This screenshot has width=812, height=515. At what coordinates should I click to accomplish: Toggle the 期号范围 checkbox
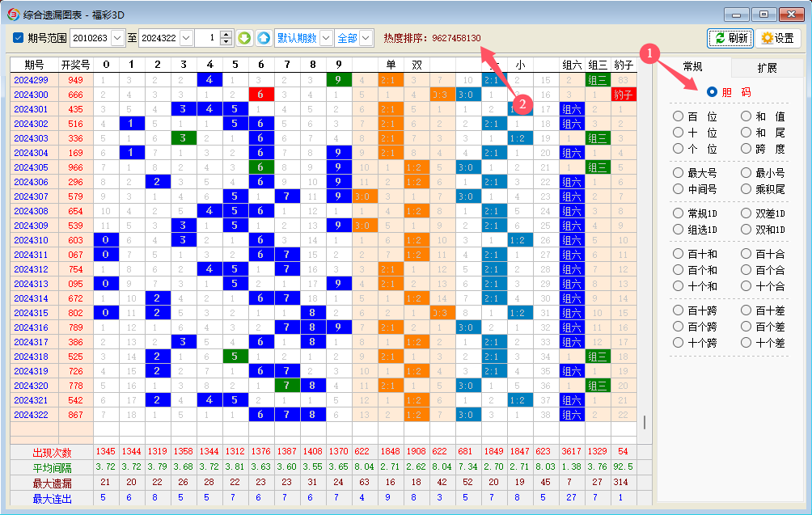[x=19, y=38]
